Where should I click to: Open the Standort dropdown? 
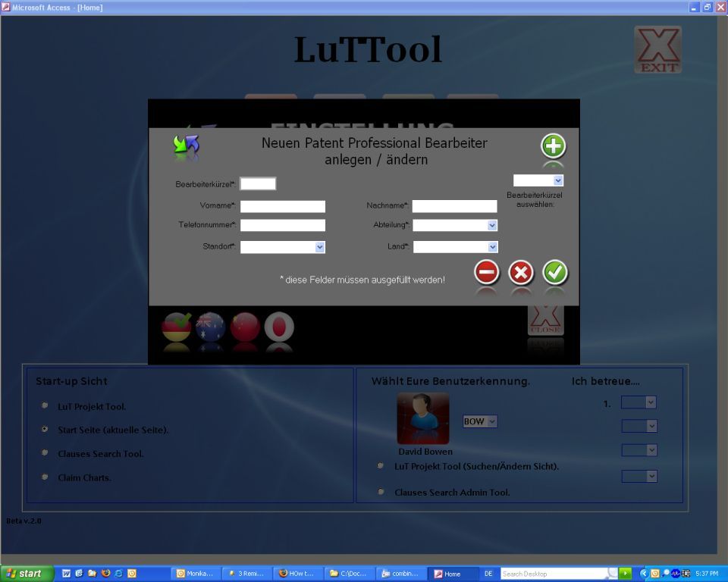319,247
